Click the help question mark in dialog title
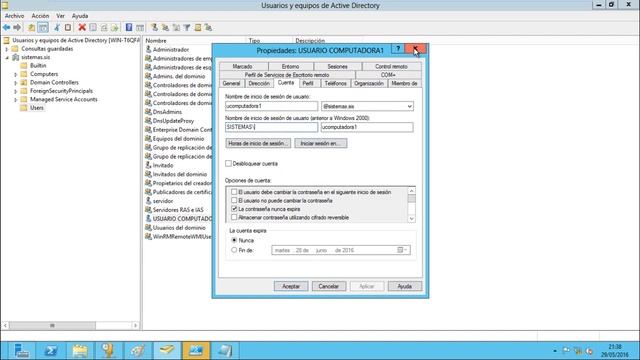The image size is (640, 360). point(398,49)
